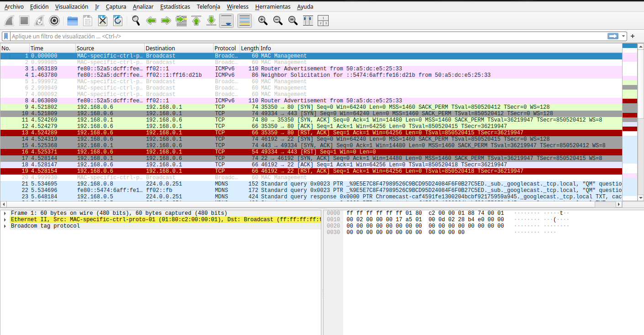Find a packet with magnifier icon
The width and height of the screenshot is (644, 335).
pyautogui.click(x=136, y=21)
